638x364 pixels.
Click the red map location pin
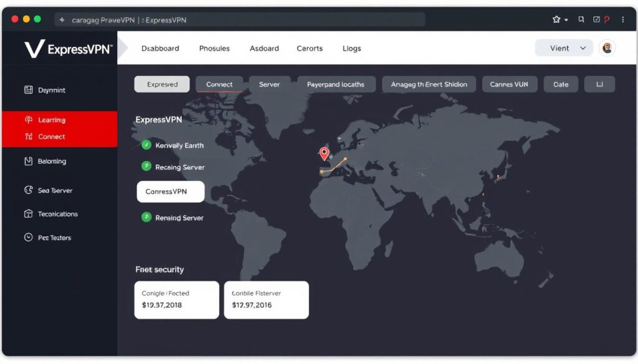tap(324, 153)
